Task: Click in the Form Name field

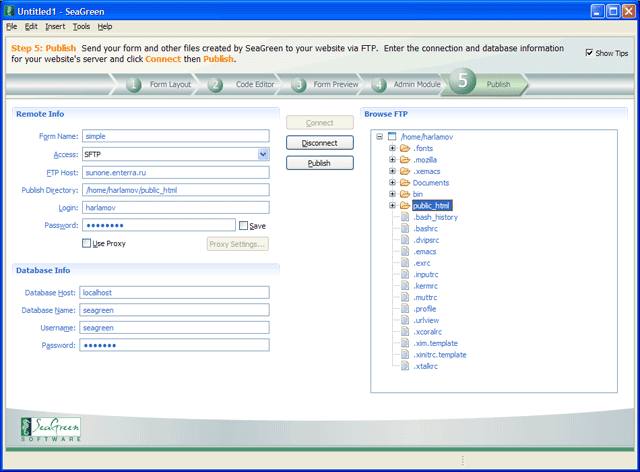Action: 176,136
